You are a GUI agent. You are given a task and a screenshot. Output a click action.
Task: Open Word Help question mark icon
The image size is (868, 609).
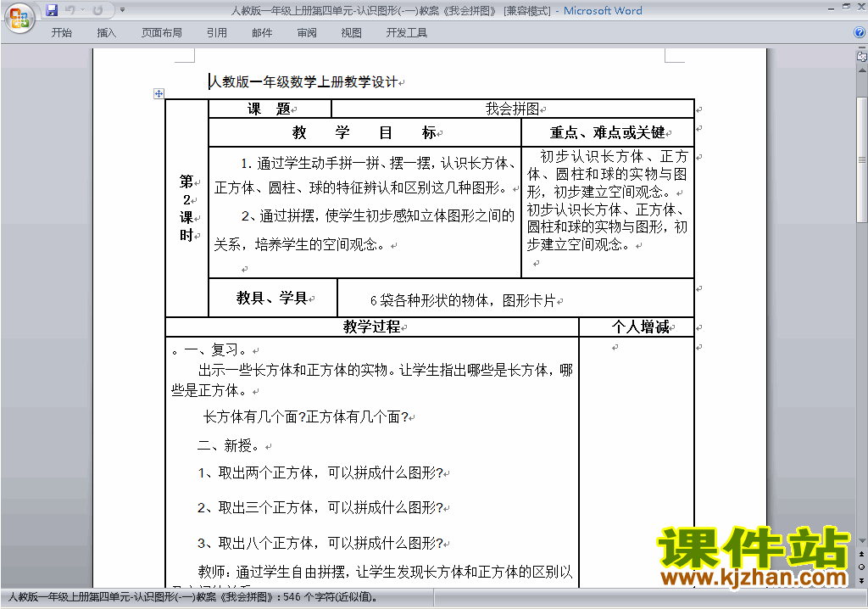860,32
